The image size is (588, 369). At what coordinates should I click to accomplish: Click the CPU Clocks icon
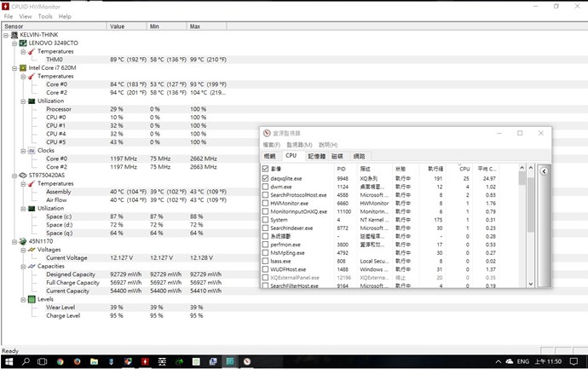pyautogui.click(x=31, y=150)
